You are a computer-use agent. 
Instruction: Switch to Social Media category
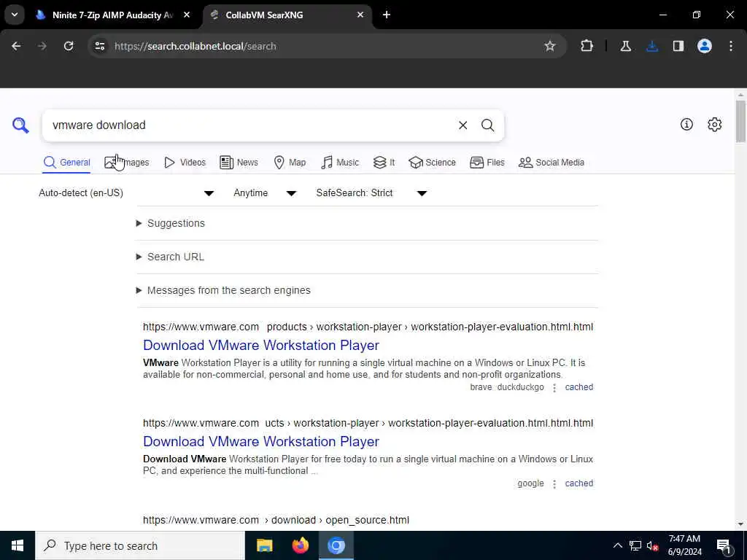pyautogui.click(x=551, y=163)
